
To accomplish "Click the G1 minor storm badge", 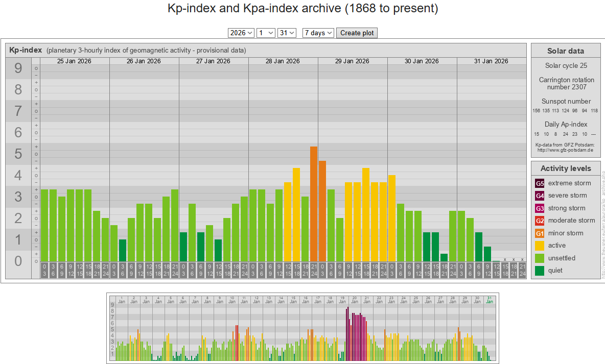I will pyautogui.click(x=540, y=233).
